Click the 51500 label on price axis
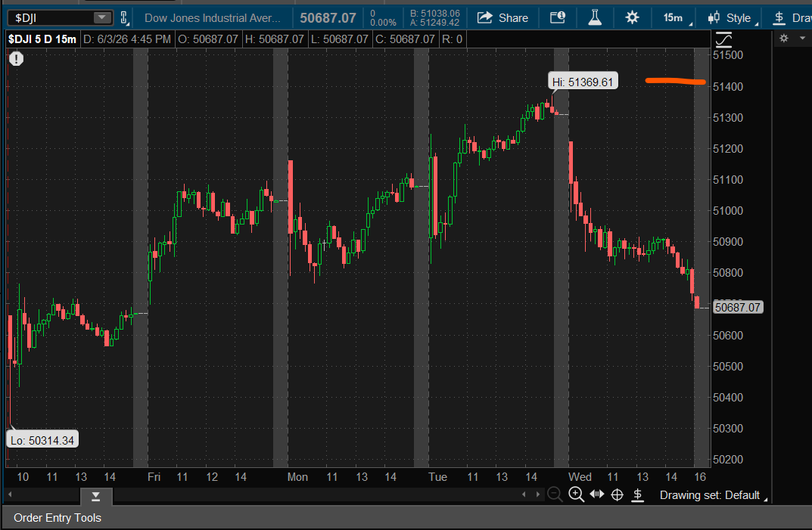Image resolution: width=812 pixels, height=530 pixels. tap(727, 55)
